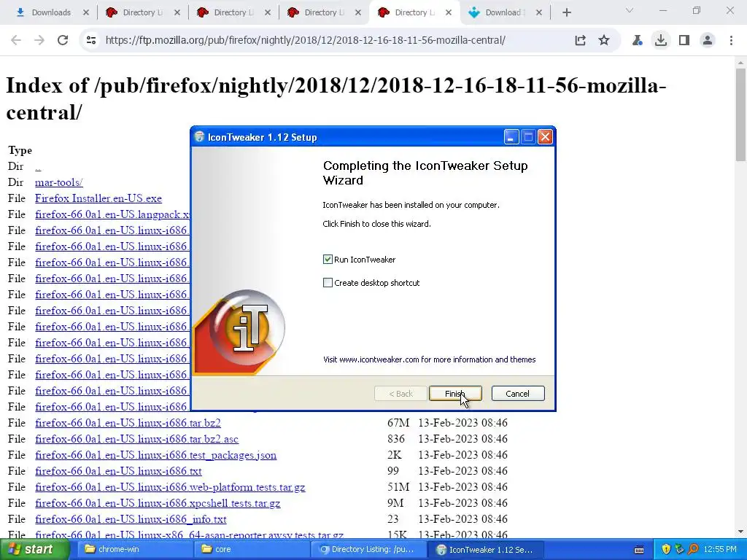Download linux-i686.xpcshell.tests.tar.gz
747x560 pixels.
158,503
